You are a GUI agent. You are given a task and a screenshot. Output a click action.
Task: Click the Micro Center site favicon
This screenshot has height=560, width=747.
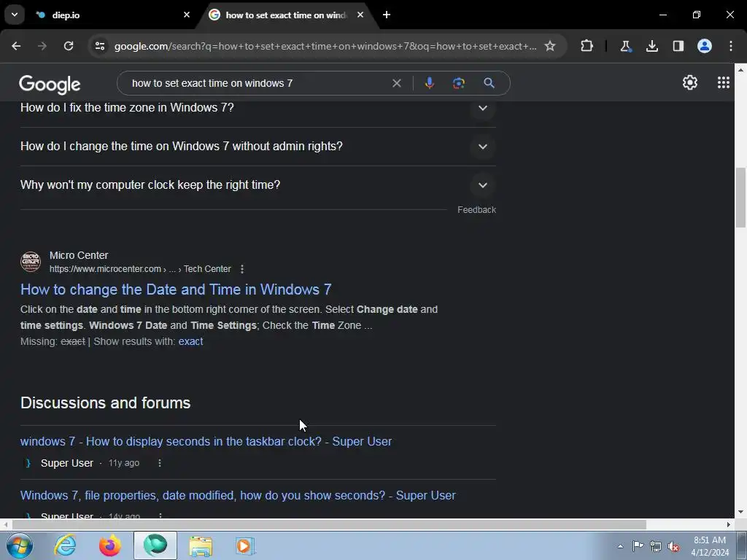31,262
